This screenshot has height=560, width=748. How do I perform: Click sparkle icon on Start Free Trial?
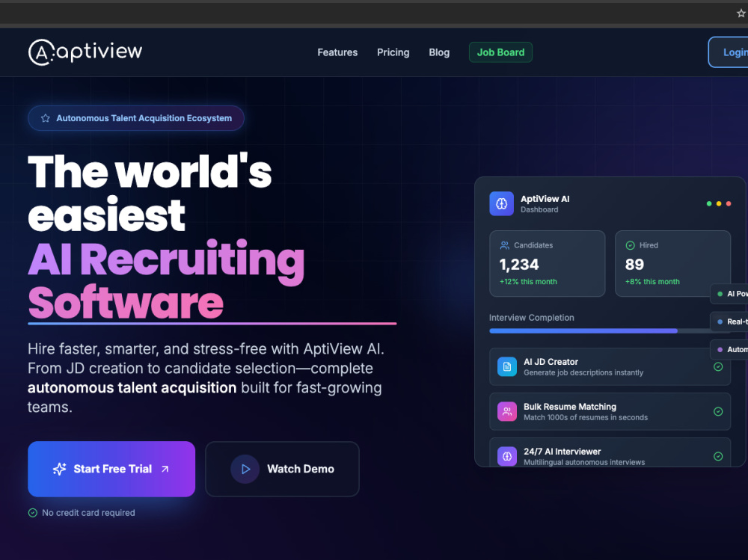point(59,469)
